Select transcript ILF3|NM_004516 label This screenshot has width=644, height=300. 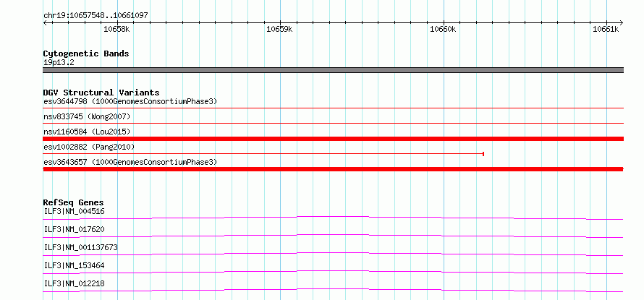point(75,212)
